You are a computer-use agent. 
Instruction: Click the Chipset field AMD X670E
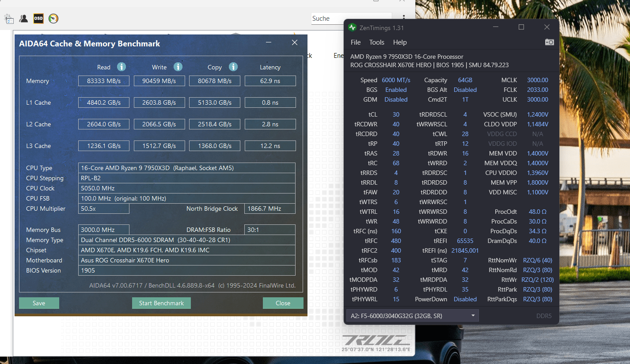click(x=187, y=250)
